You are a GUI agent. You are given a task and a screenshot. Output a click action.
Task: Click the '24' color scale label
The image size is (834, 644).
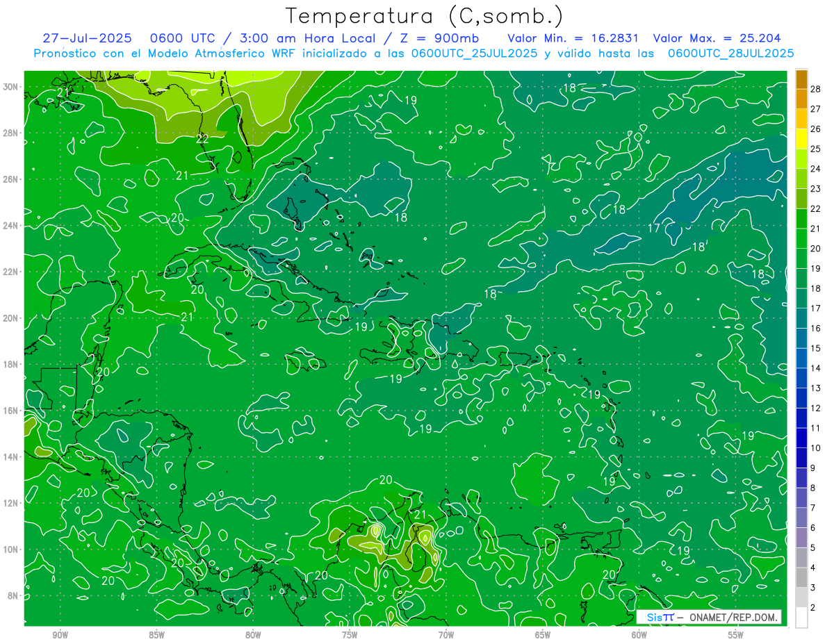click(816, 168)
